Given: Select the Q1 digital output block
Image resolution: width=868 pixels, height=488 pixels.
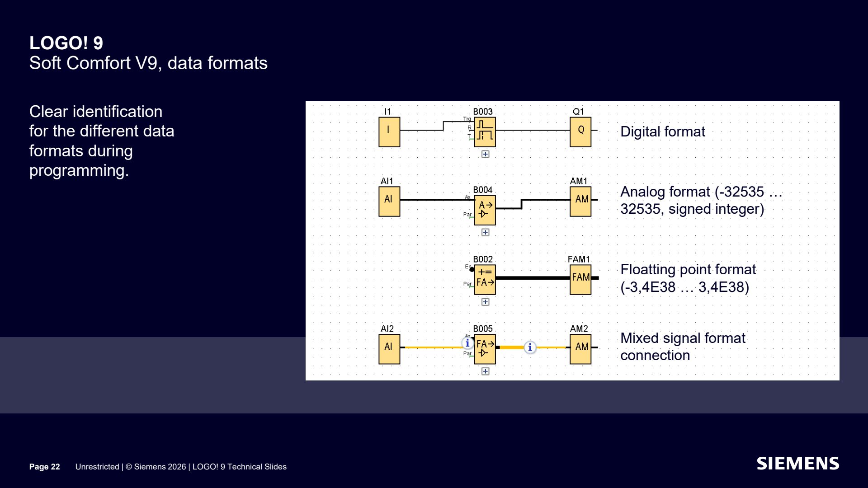Looking at the screenshot, I should 580,132.
